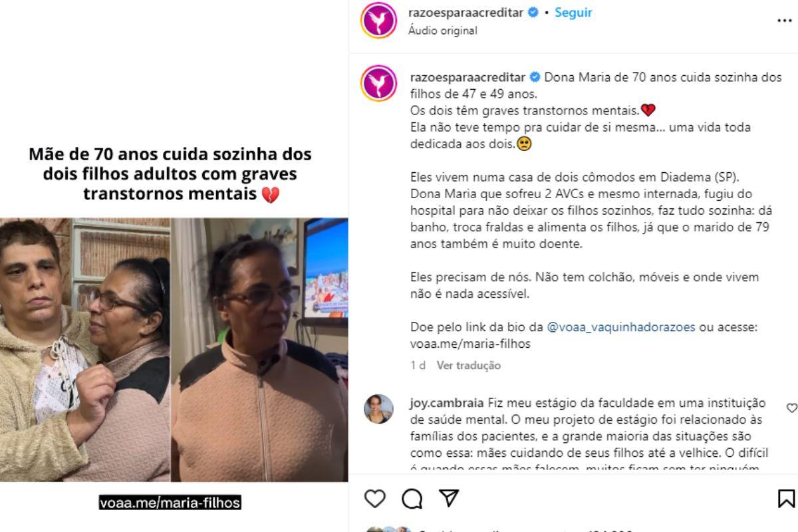Open razoesparaacreditar username in header
This screenshot has height=532, width=798.
[465, 13]
